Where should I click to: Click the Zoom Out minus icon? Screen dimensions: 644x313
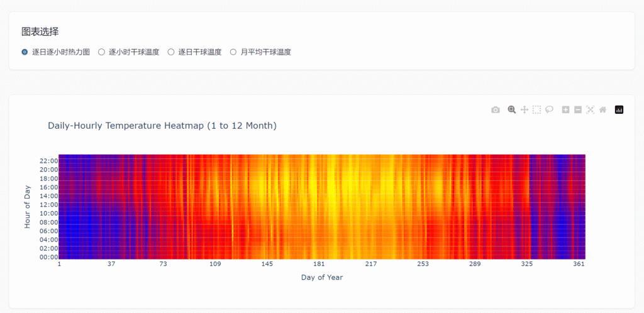click(x=578, y=110)
